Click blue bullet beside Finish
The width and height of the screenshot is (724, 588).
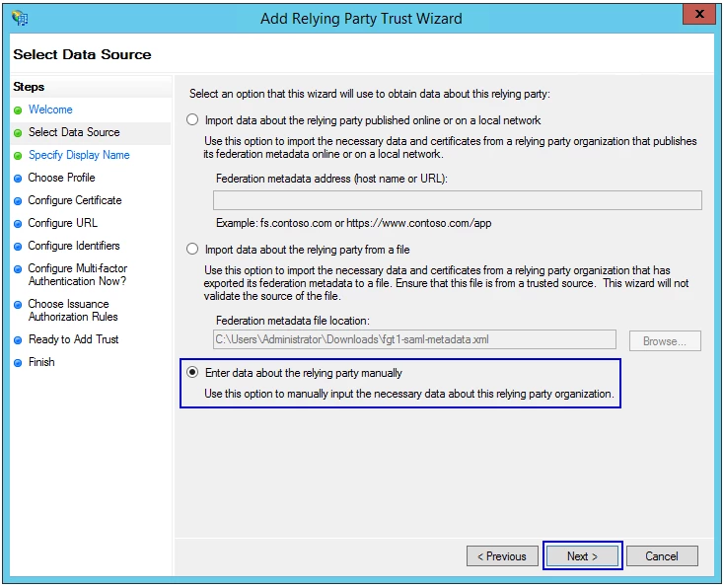[x=18, y=363]
